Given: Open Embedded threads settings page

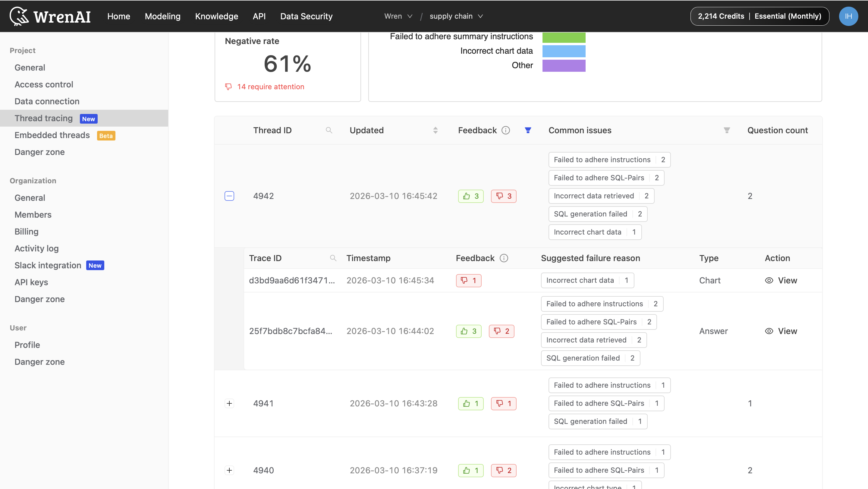Looking at the screenshot, I should (x=52, y=135).
